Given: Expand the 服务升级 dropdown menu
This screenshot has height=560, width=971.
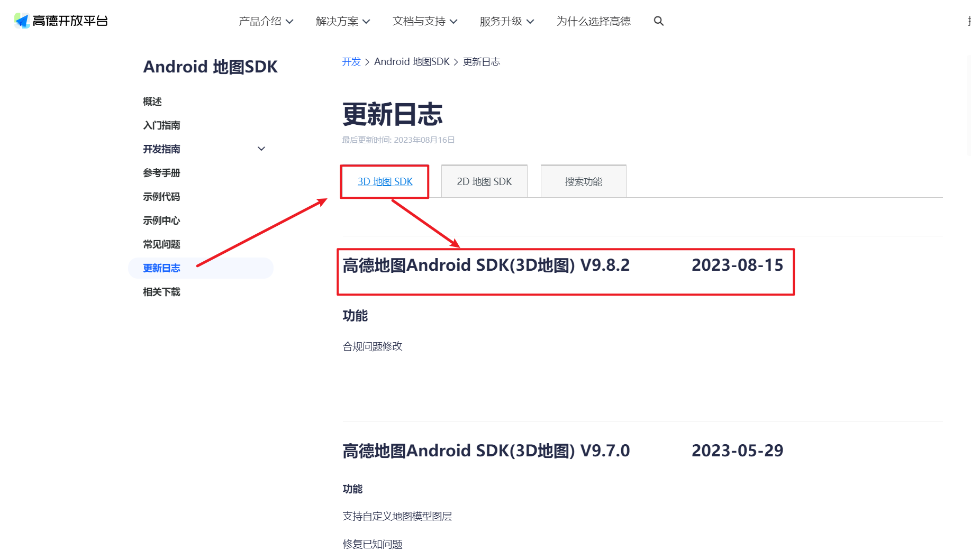Looking at the screenshot, I should (x=507, y=21).
